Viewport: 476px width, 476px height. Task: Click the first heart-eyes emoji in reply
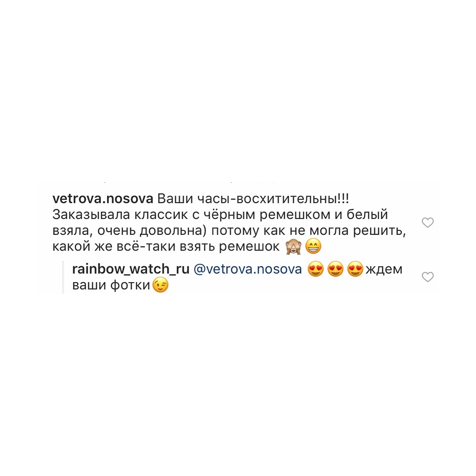tap(316, 269)
